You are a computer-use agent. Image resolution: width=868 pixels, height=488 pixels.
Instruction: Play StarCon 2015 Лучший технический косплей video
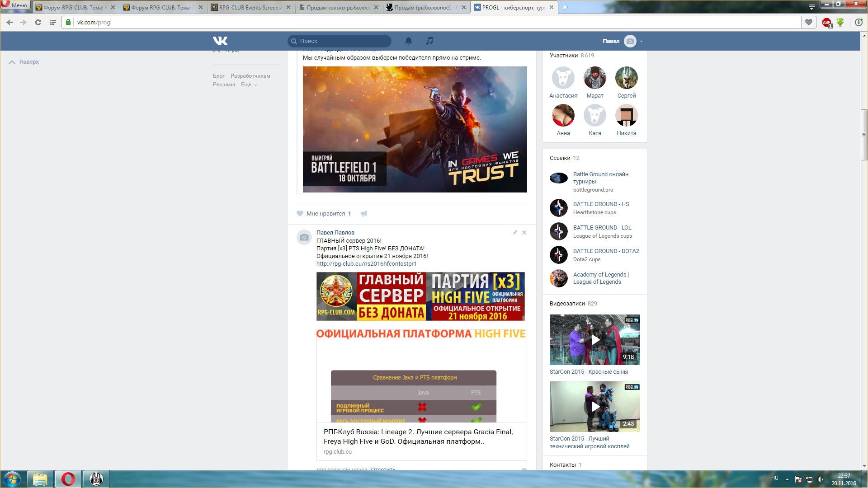coord(595,407)
